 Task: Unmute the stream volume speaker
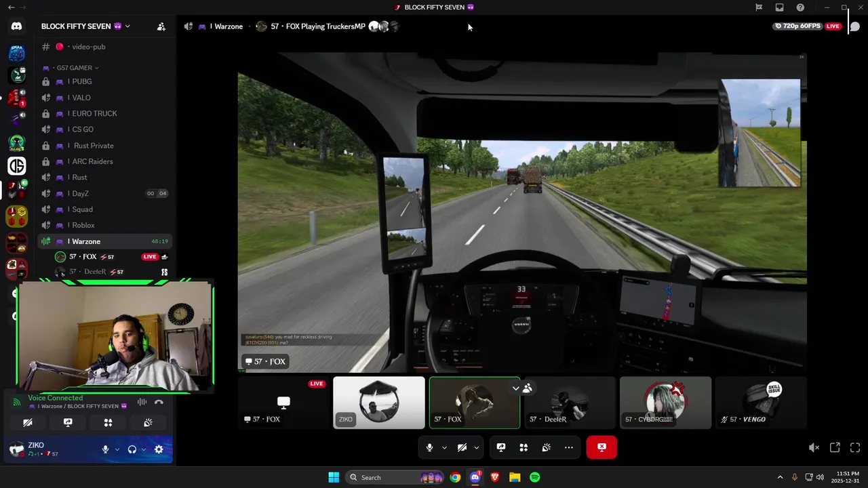click(x=814, y=447)
